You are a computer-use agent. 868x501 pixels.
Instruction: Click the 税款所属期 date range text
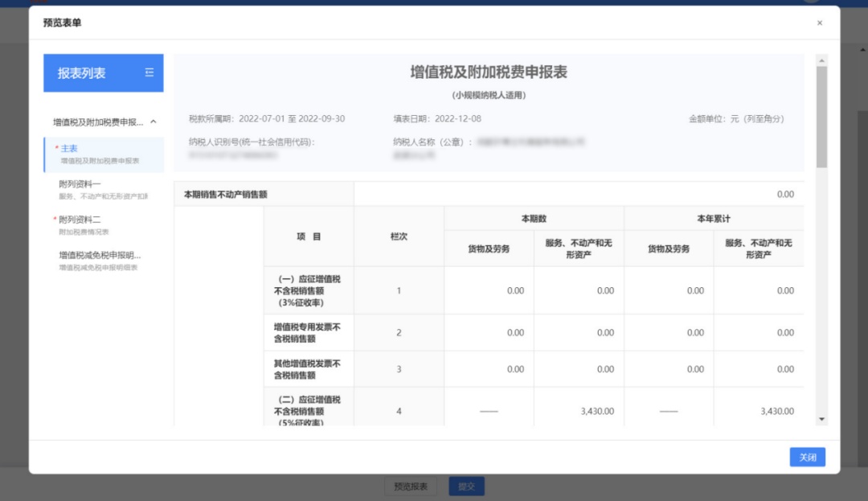pos(267,118)
